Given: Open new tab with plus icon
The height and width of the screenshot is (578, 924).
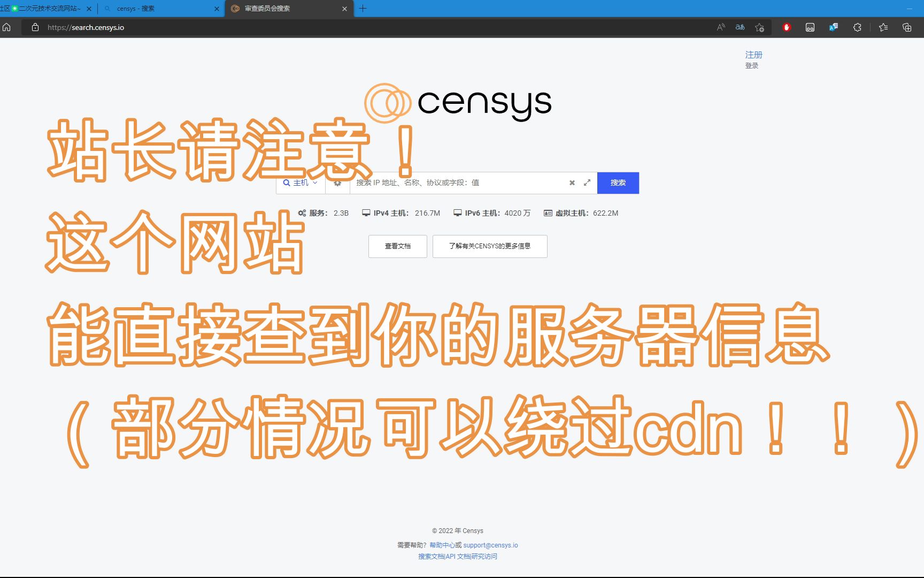Looking at the screenshot, I should (363, 9).
